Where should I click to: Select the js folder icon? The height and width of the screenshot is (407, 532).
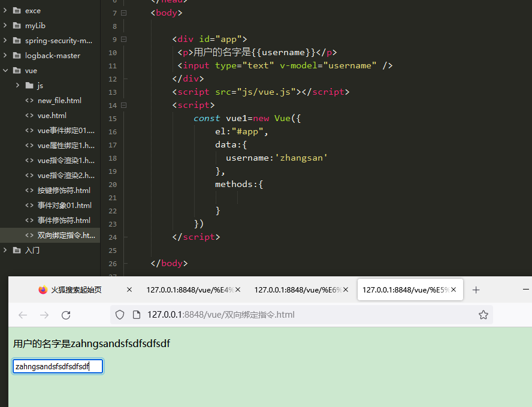29,85
